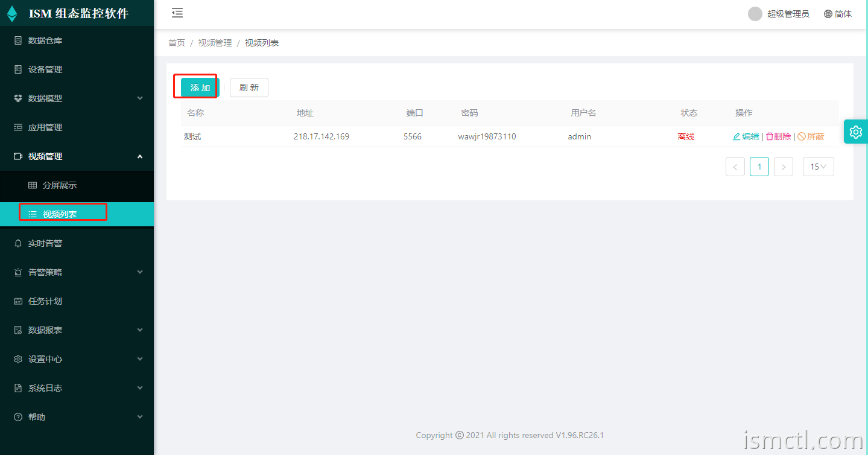
Task: Click the 数据报表 report icon
Action: click(x=18, y=330)
